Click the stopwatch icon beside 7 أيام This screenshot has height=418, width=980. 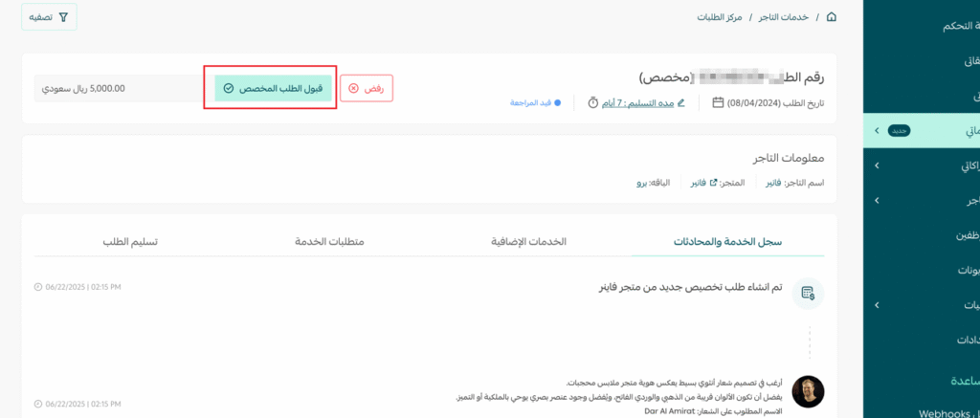click(x=593, y=102)
